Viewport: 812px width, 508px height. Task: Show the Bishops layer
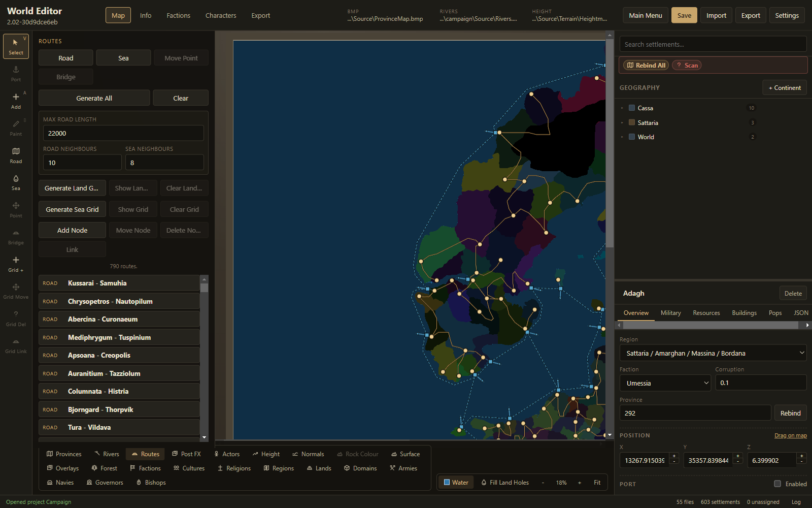[151, 483]
